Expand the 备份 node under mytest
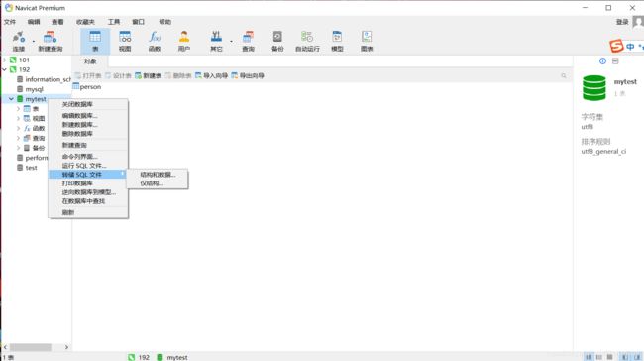 click(x=18, y=148)
